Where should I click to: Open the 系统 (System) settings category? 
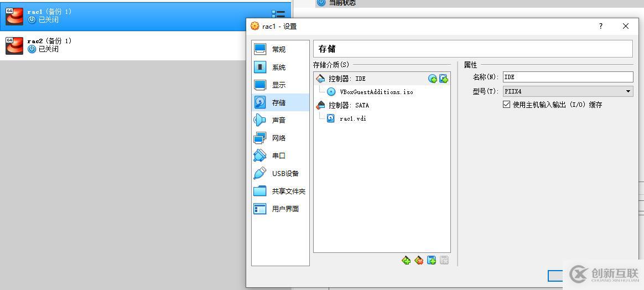280,68
